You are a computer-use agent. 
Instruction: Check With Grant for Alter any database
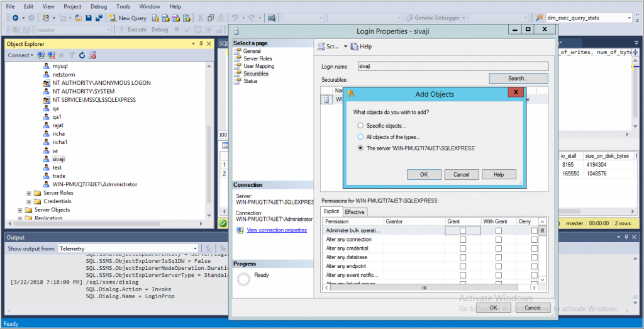[498, 257]
